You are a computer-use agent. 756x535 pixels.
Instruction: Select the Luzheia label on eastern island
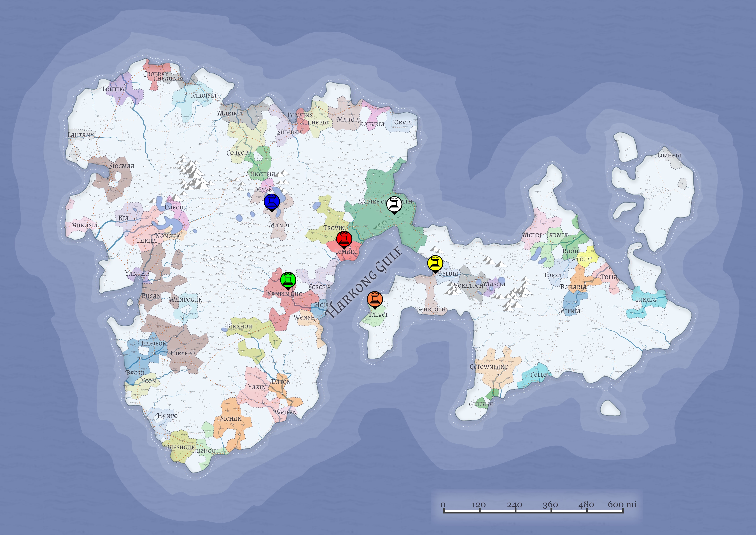(669, 155)
